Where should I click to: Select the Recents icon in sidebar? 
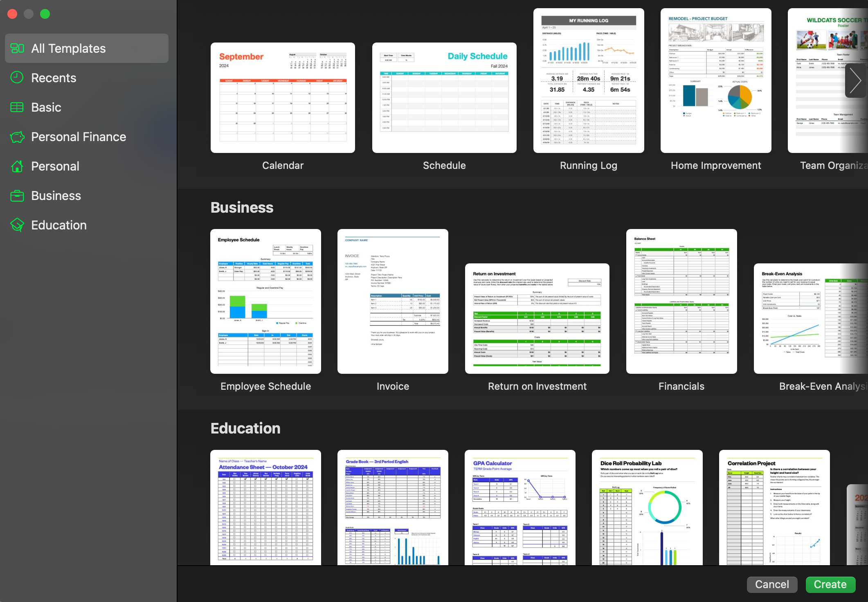17,79
